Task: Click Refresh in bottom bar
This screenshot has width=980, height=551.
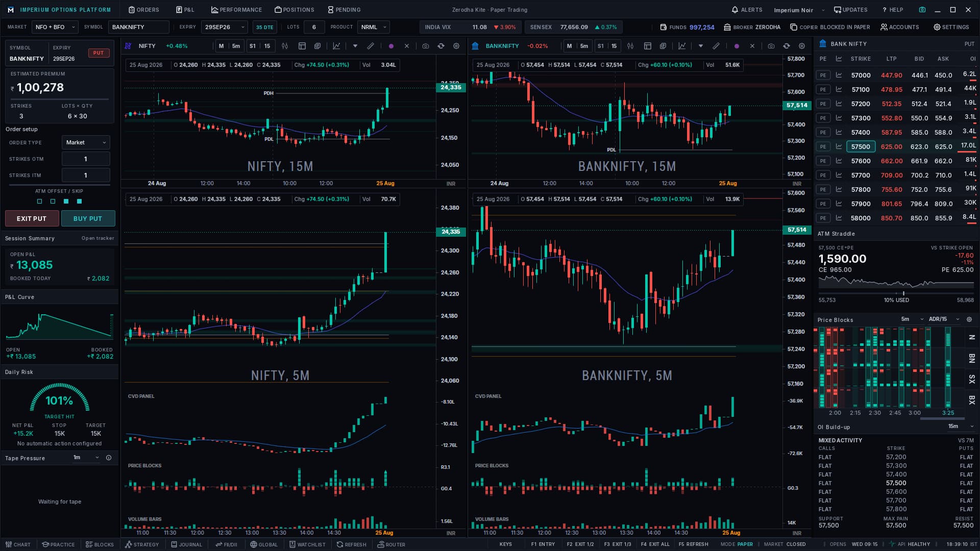Action: tap(351, 544)
